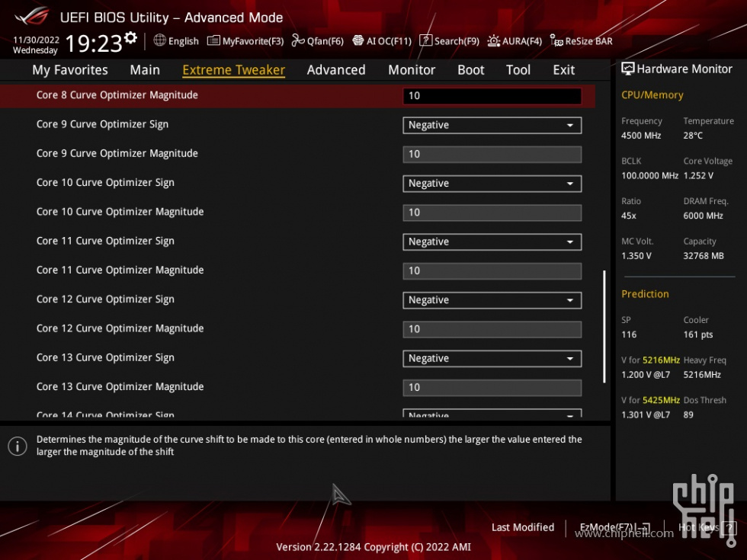This screenshot has height=560, width=747.
Task: Click the info icon beside help text
Action: pos(18,446)
